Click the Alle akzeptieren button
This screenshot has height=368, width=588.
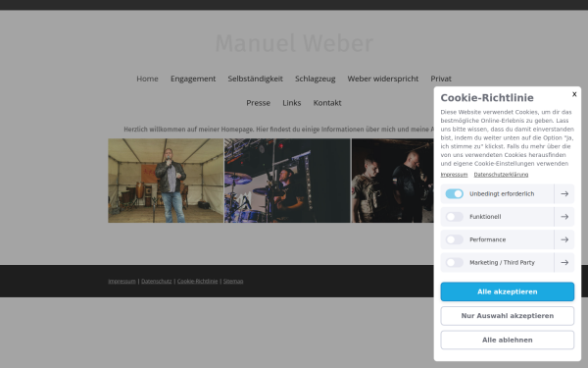point(507,291)
